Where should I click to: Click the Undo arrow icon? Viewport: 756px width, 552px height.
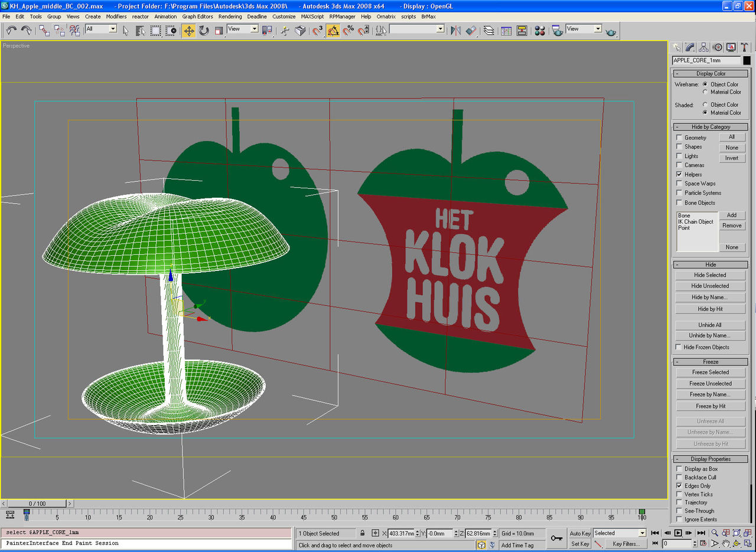pos(11,31)
